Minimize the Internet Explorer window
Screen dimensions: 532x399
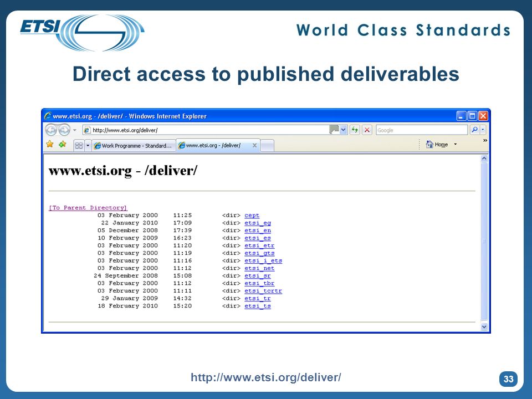pos(461,116)
